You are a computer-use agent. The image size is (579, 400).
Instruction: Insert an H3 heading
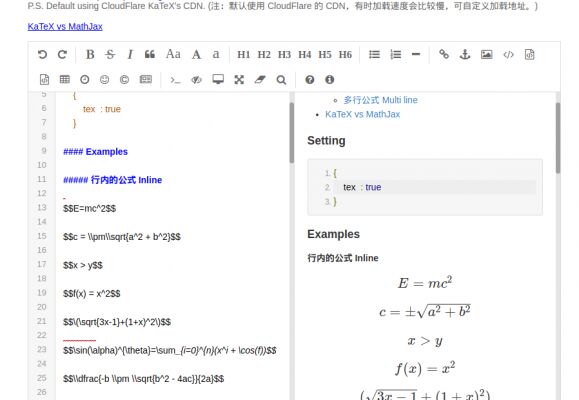point(284,55)
